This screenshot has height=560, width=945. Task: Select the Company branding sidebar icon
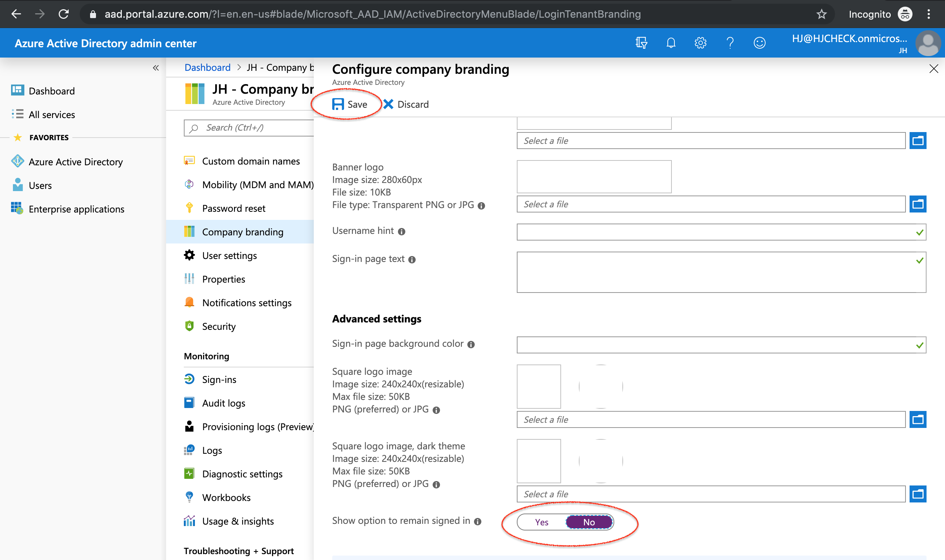[190, 232]
